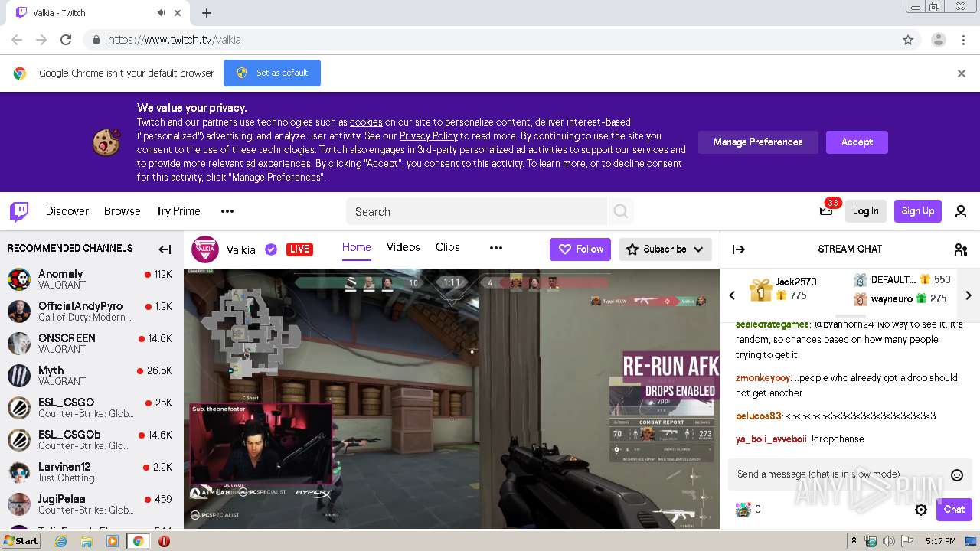Follow the Valkia channel

[580, 249]
